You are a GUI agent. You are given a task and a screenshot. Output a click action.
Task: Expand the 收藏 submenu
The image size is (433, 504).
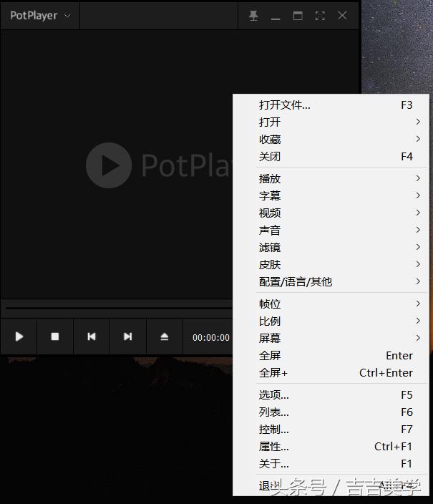click(331, 139)
